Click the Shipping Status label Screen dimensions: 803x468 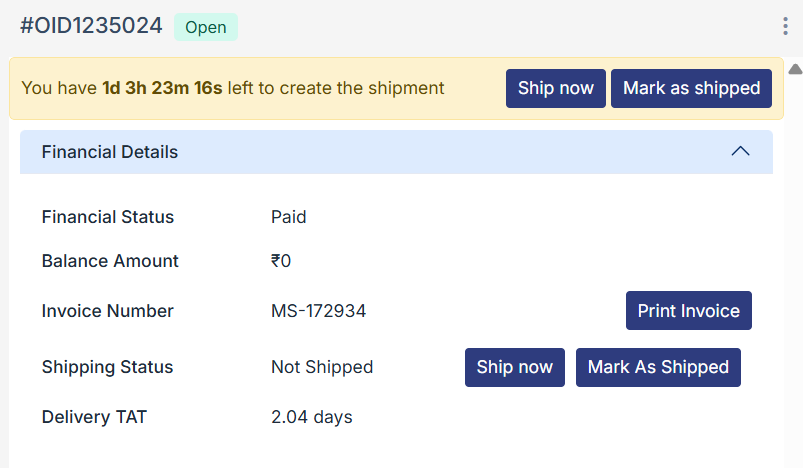click(107, 367)
